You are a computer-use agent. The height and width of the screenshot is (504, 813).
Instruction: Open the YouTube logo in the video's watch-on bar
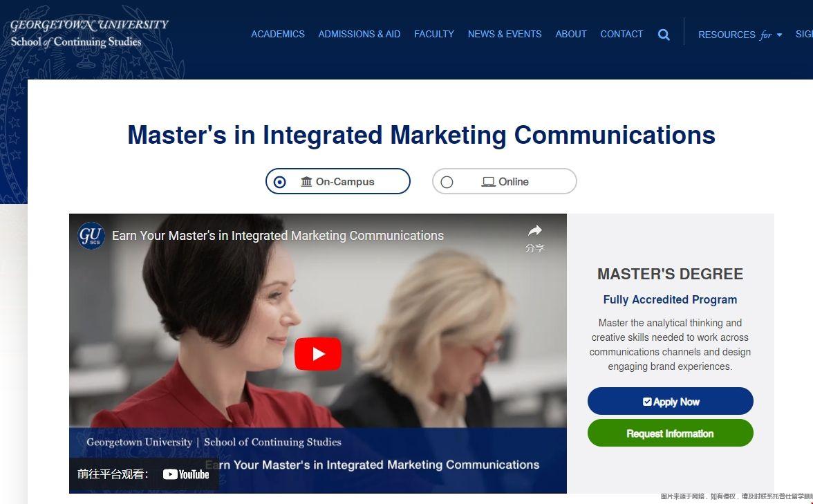pyautogui.click(x=185, y=474)
